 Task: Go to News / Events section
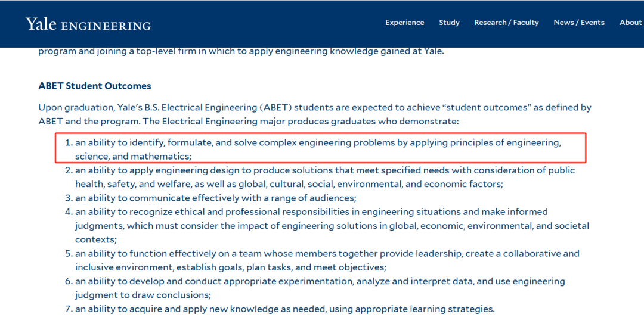tap(578, 23)
